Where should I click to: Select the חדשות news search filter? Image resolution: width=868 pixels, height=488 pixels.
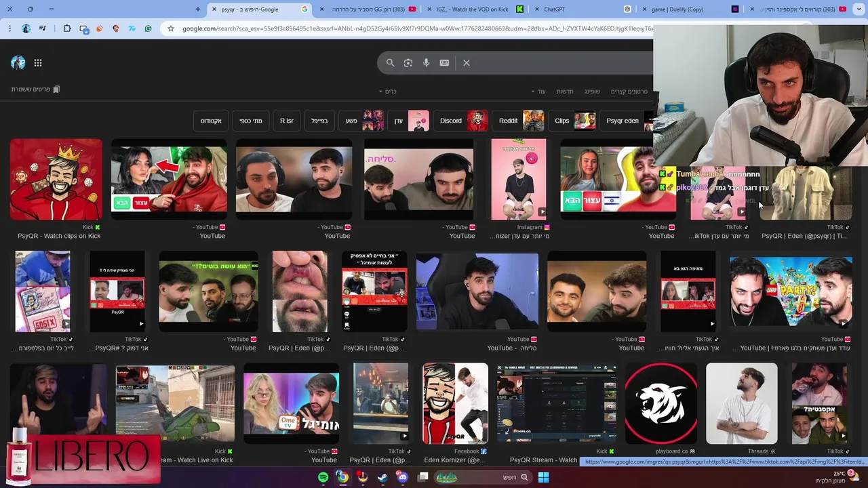point(565,91)
